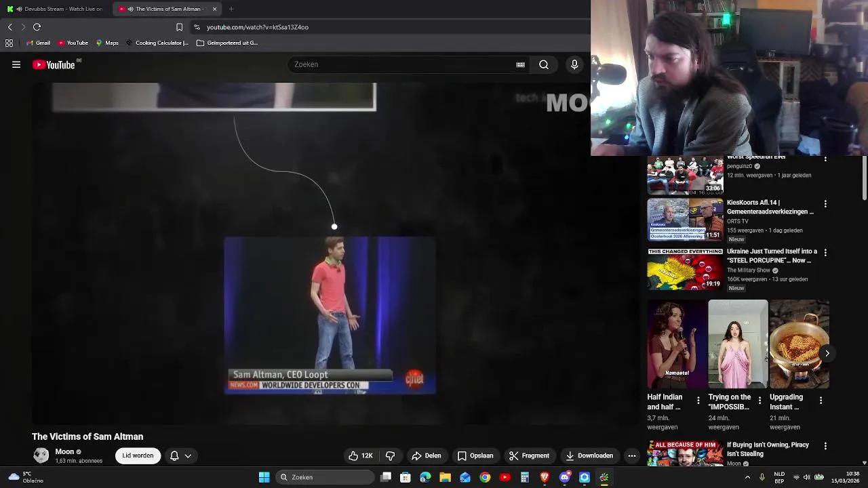Open the Moon channel name link
The height and width of the screenshot is (488, 868).
(64, 451)
